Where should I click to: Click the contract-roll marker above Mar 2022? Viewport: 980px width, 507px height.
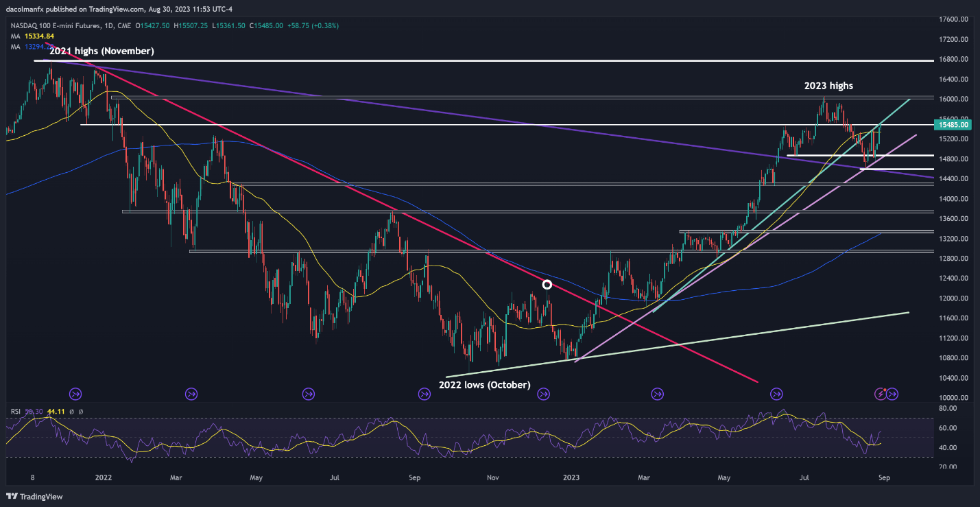click(191, 394)
